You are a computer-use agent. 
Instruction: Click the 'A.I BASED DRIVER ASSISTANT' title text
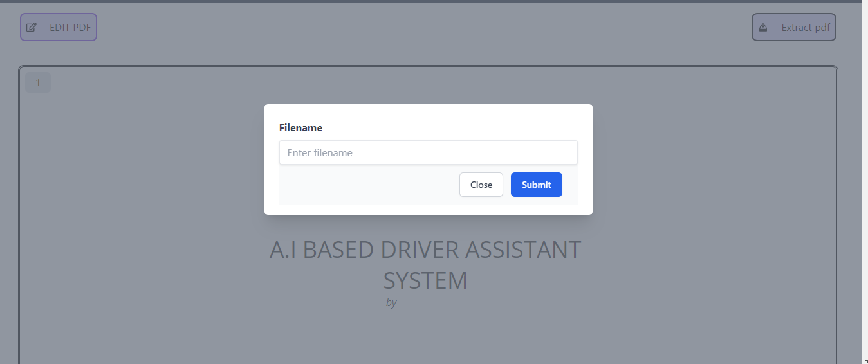click(425, 250)
